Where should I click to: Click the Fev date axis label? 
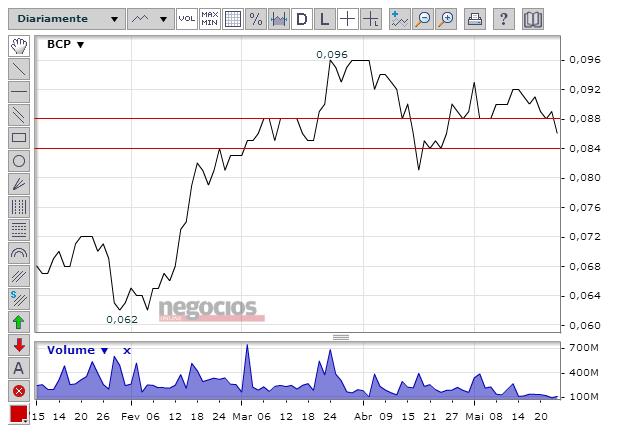pyautogui.click(x=130, y=417)
